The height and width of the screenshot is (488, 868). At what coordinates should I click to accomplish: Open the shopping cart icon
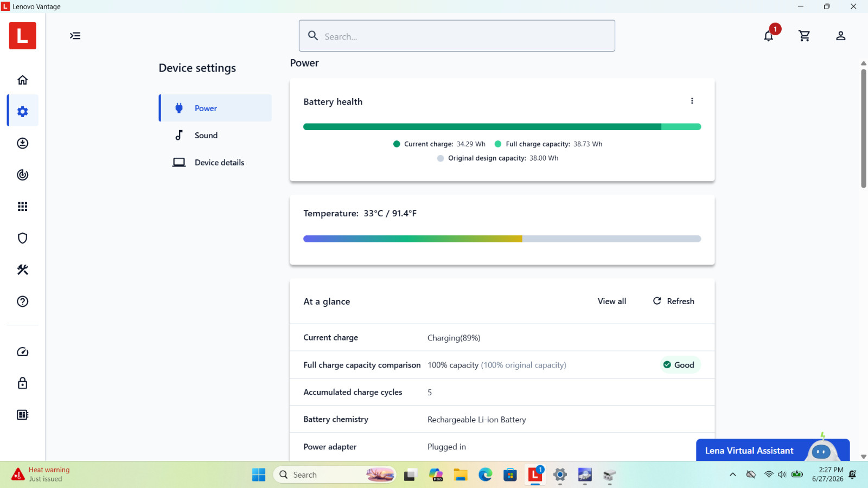[805, 36]
